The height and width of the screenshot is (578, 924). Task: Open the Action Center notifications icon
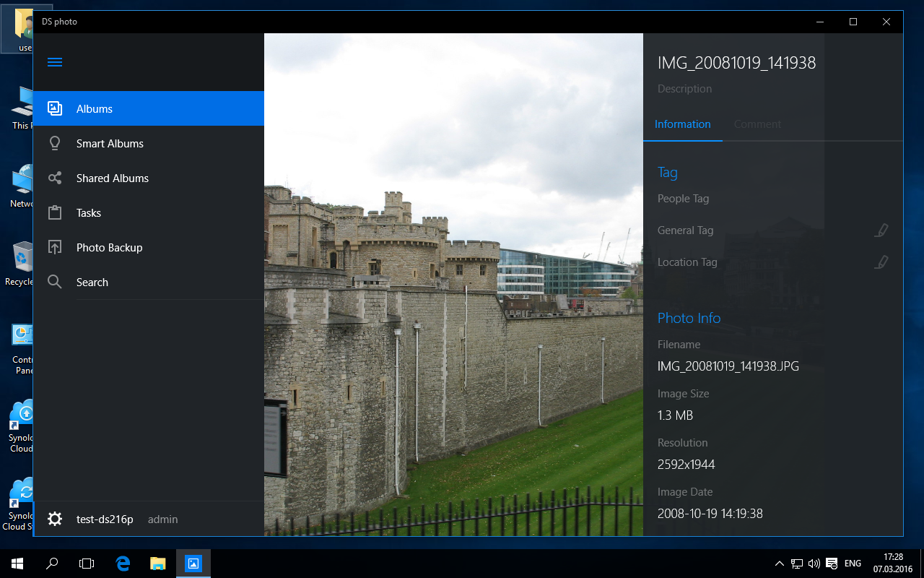click(832, 564)
